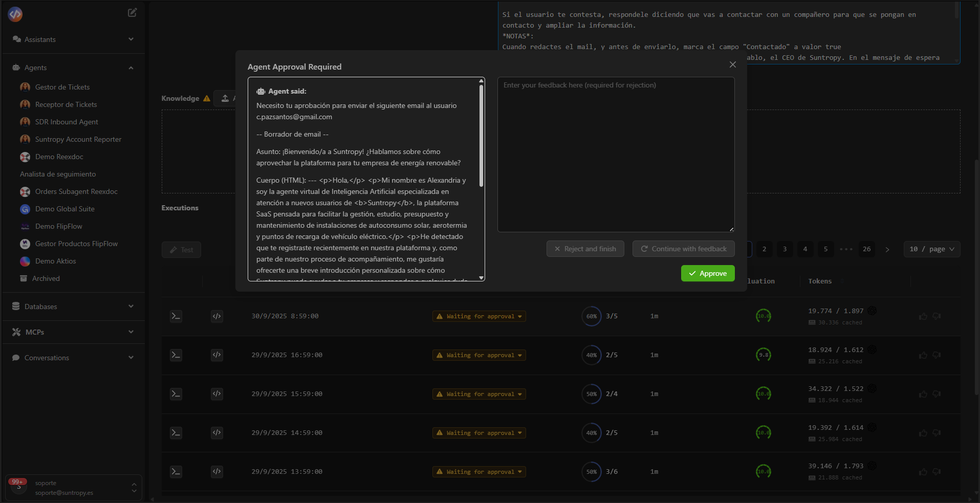The height and width of the screenshot is (503, 980).
Task: Open terminal icon for 29/9/2025 14:59:00 execution
Action: 176,433
